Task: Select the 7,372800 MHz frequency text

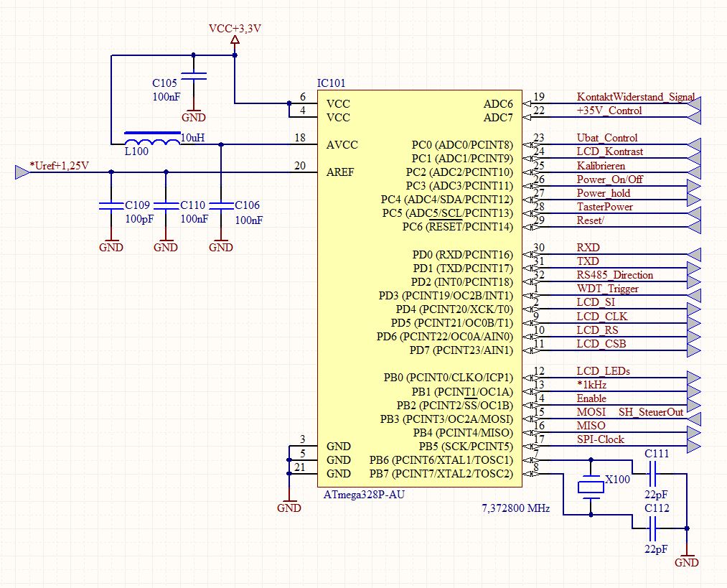Action: pos(515,508)
